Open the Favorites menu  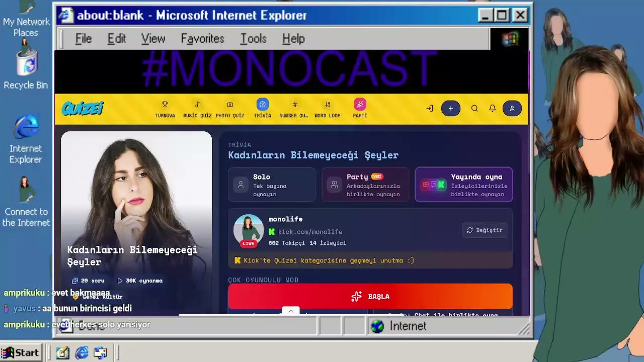pyautogui.click(x=203, y=39)
